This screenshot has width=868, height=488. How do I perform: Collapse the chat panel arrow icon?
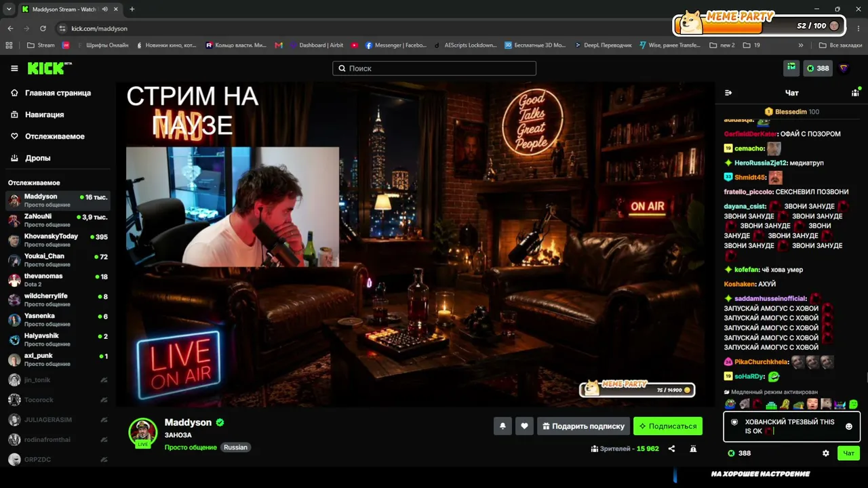728,93
